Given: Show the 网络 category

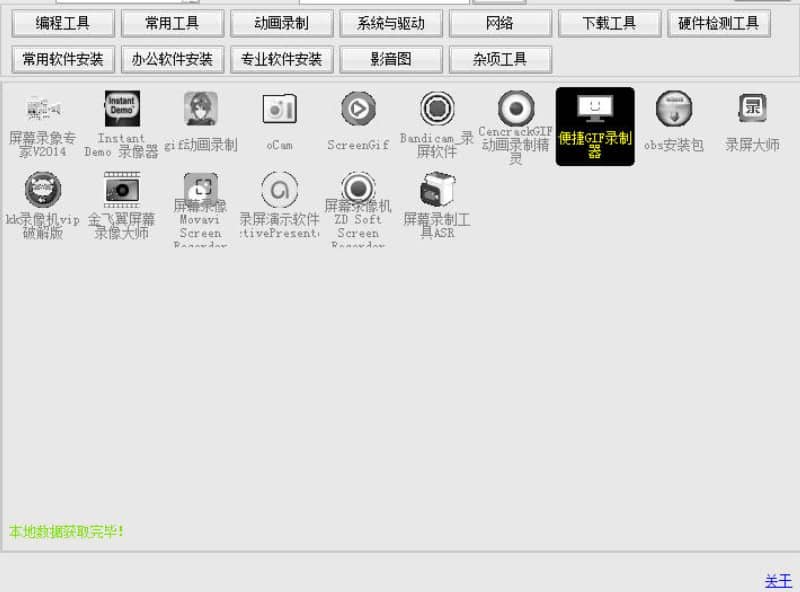Looking at the screenshot, I should click(500, 23).
